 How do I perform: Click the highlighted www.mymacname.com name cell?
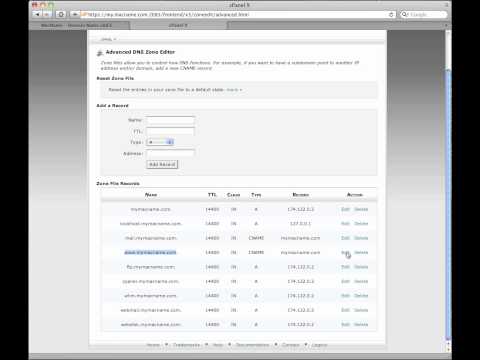point(150,253)
